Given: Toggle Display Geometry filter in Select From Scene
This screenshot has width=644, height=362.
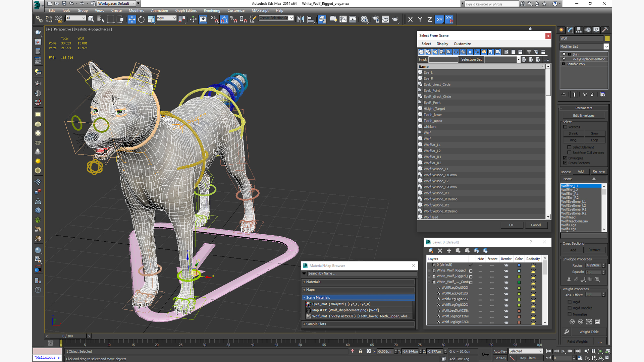Looking at the screenshot, I should pyautogui.click(x=422, y=52).
